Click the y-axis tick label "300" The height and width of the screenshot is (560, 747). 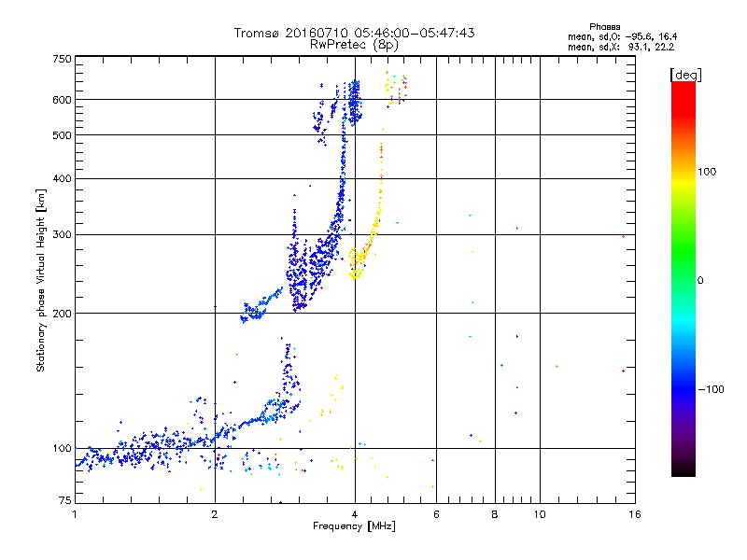(x=62, y=235)
